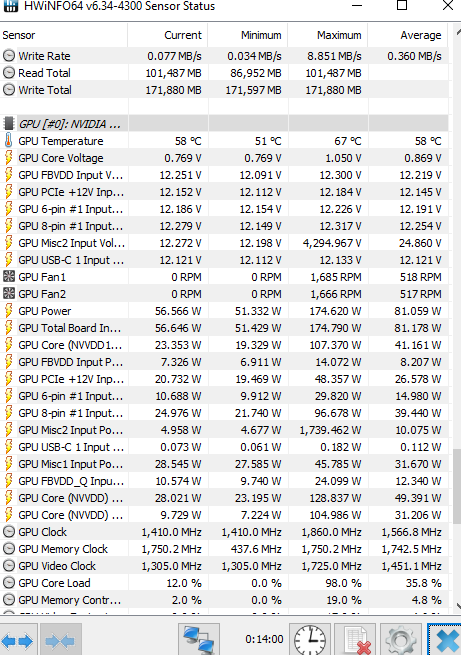Click the Maximum column header
461x655 pixels.
[x=328, y=35]
